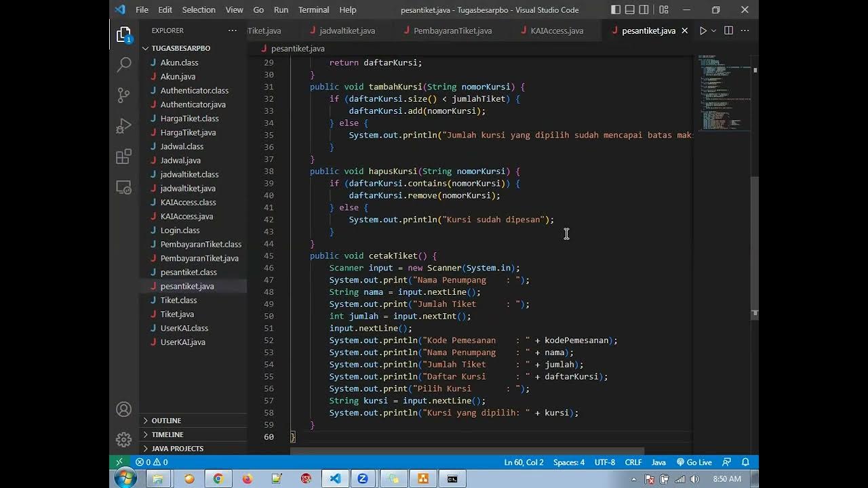Image resolution: width=868 pixels, height=488 pixels.
Task: Open editor More Actions ellipsis
Action: pos(745,30)
